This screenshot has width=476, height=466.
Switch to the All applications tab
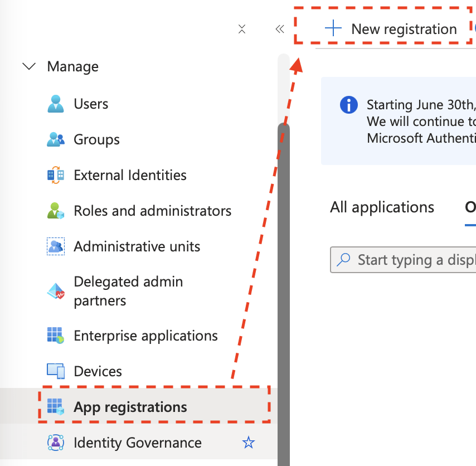pos(382,207)
